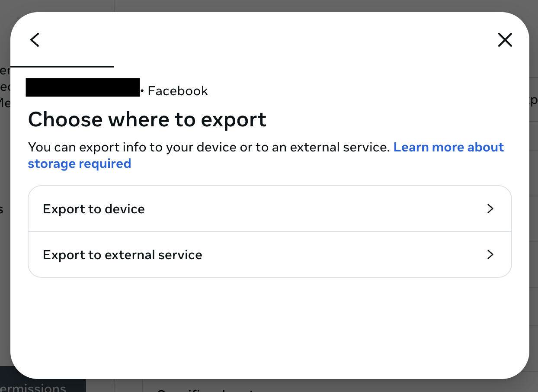This screenshot has height=392, width=538.
Task: Expand the Export to device row
Action: click(270, 209)
